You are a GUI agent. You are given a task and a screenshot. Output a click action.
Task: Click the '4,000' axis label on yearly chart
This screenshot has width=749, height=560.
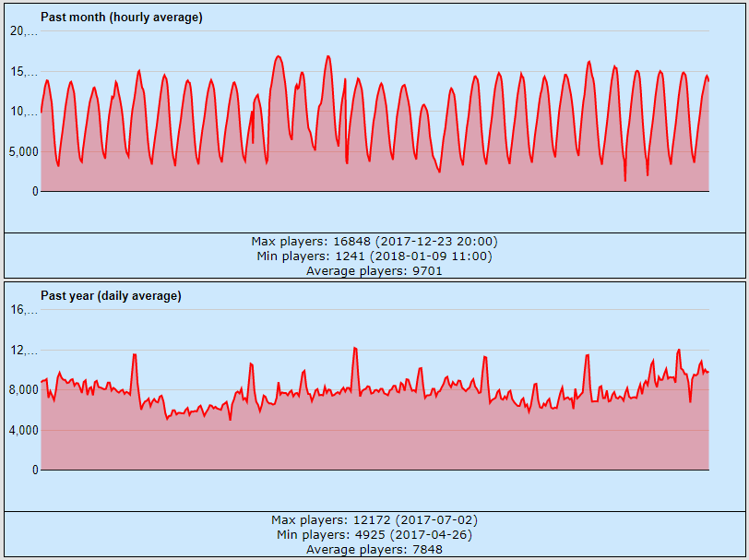click(24, 430)
